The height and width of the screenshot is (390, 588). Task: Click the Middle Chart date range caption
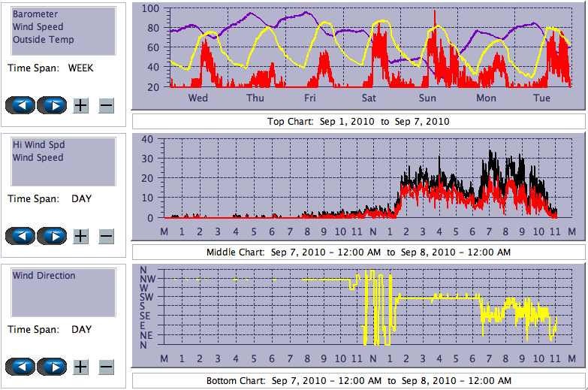358,252
